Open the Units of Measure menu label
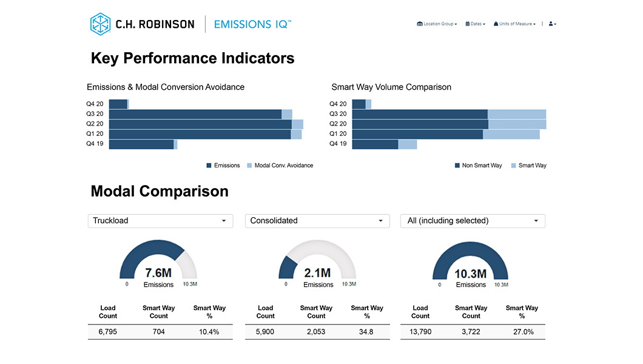Screen dimensions: 643x364 point(516,24)
